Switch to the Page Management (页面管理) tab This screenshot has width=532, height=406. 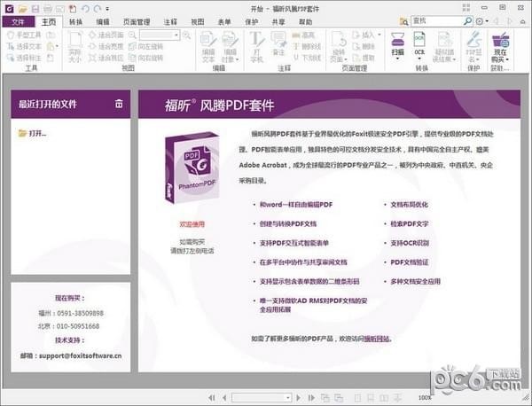tap(137, 20)
